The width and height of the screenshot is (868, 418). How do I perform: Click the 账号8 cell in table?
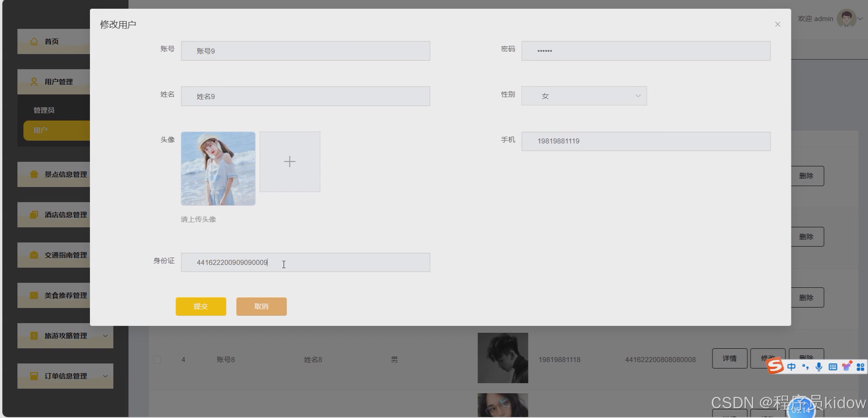click(x=226, y=360)
